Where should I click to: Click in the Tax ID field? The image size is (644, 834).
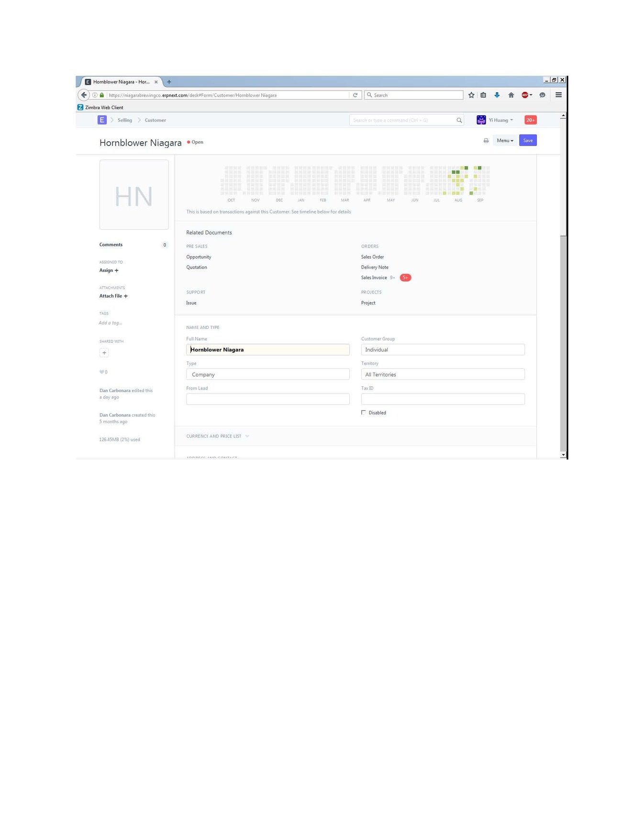click(443, 399)
